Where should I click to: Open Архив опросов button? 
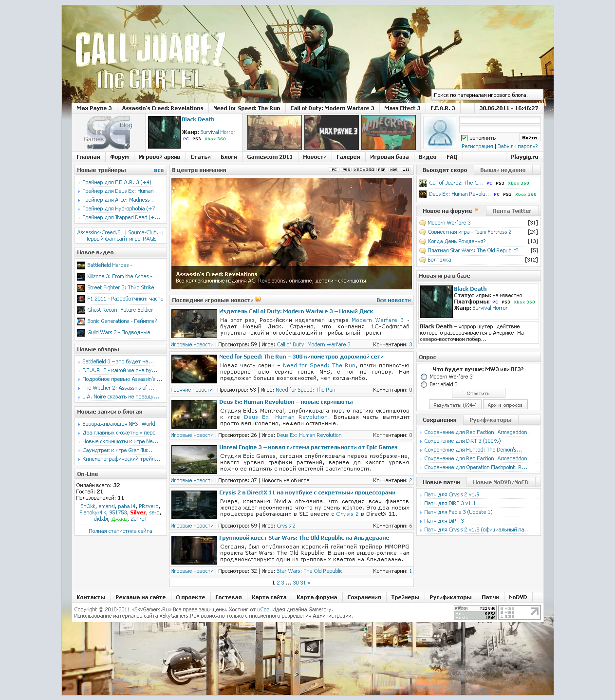click(505, 405)
